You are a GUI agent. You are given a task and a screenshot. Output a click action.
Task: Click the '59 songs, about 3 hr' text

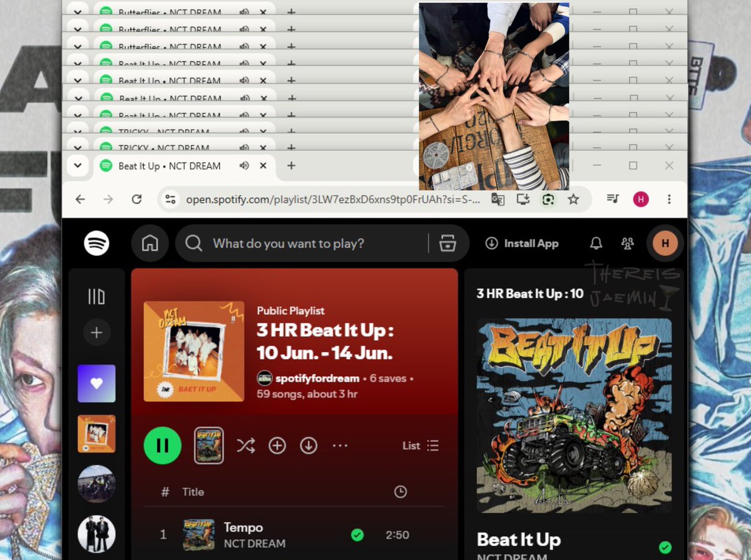307,394
